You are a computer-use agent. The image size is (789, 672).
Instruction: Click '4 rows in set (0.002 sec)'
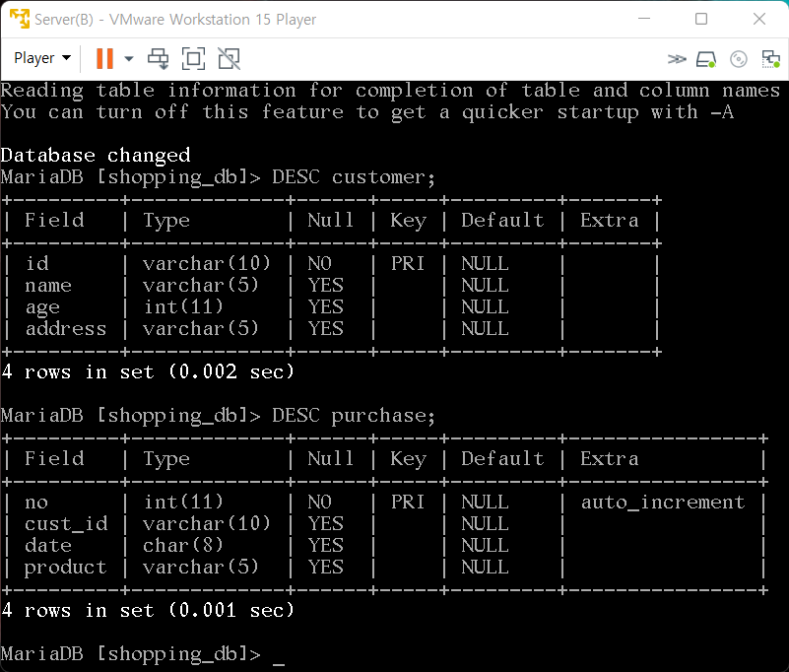tap(148, 372)
